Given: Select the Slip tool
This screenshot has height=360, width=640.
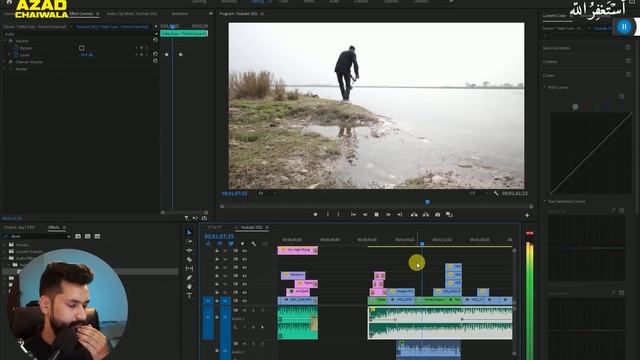Looking at the screenshot, I should (189, 268).
